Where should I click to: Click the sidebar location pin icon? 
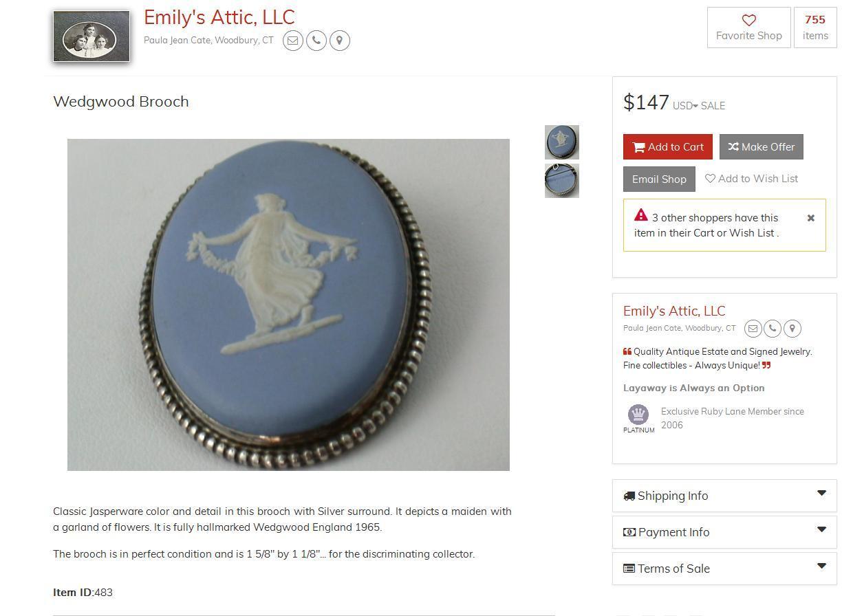point(792,329)
